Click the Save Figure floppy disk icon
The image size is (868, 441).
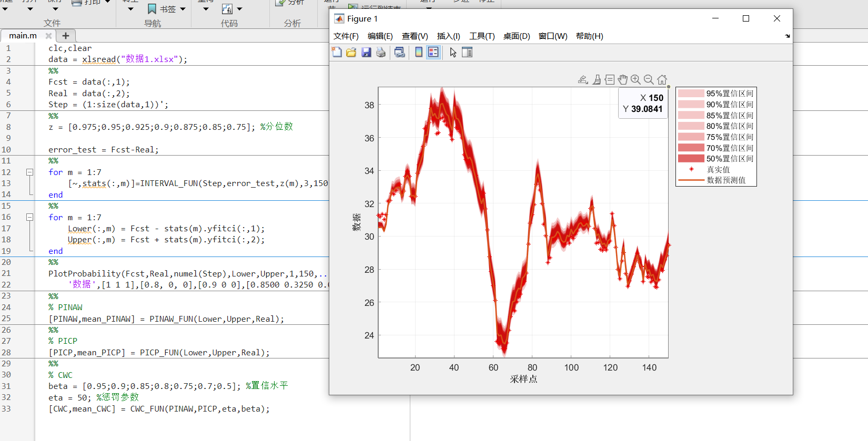click(366, 52)
